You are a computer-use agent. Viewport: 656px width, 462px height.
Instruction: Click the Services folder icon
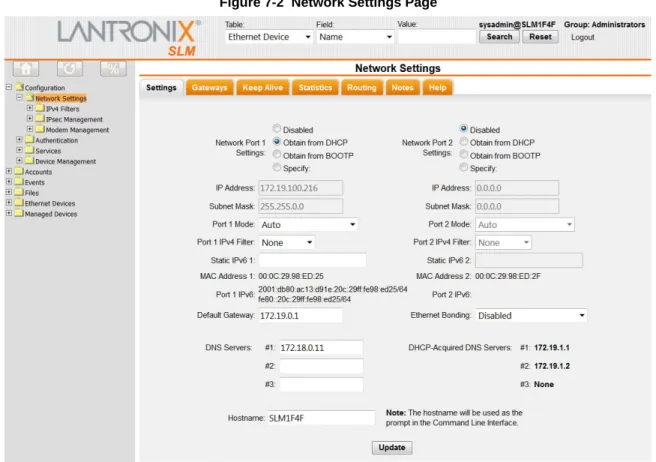click(x=30, y=150)
